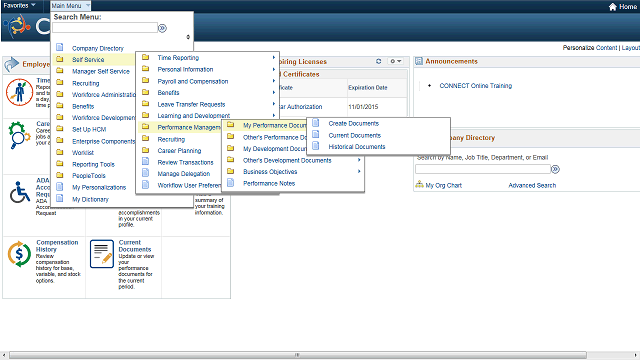640x360 pixels.
Task: Open Manager Self Service folder
Action: pos(100,71)
